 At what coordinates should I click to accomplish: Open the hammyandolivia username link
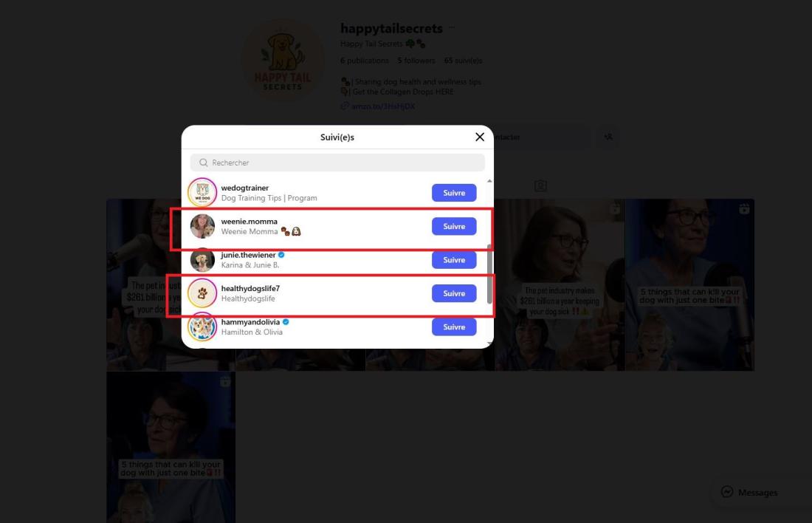click(x=250, y=322)
